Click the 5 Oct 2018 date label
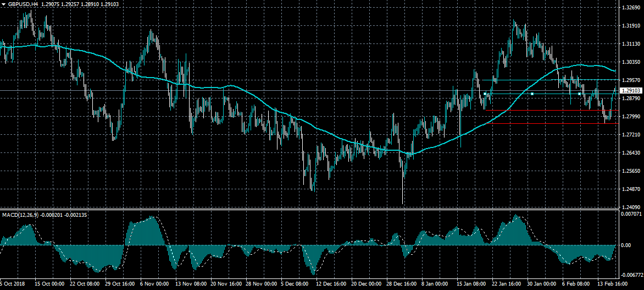This screenshot has height=290, width=644. [14, 284]
